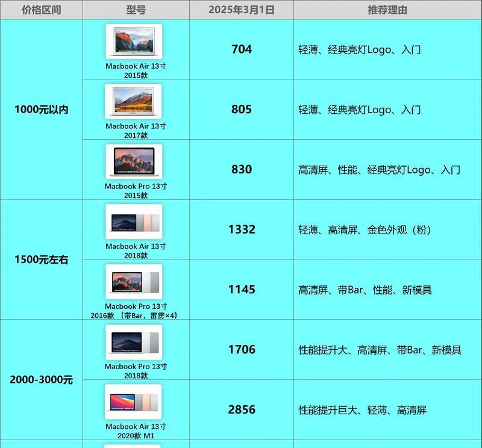Click "轻薄、经典亮灯Logo、入门" in the 704 row

tap(359, 49)
